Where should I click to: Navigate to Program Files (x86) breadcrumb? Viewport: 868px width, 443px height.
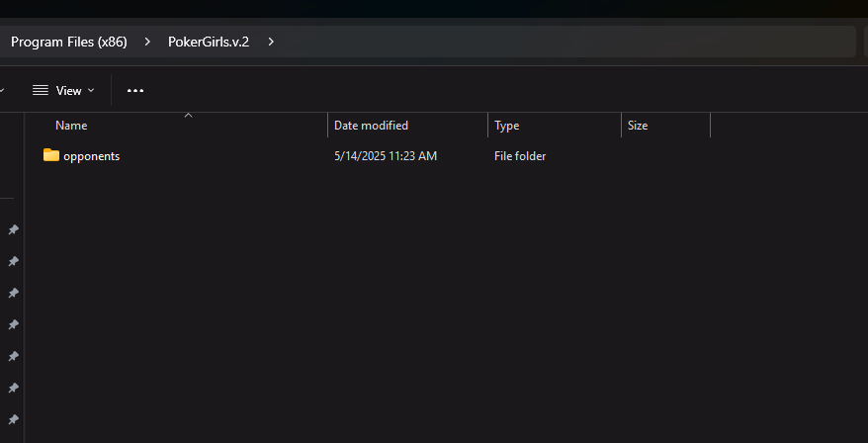coord(68,42)
